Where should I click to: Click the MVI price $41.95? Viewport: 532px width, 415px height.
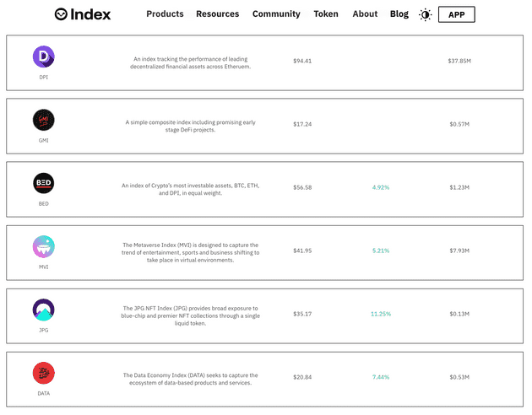302,251
